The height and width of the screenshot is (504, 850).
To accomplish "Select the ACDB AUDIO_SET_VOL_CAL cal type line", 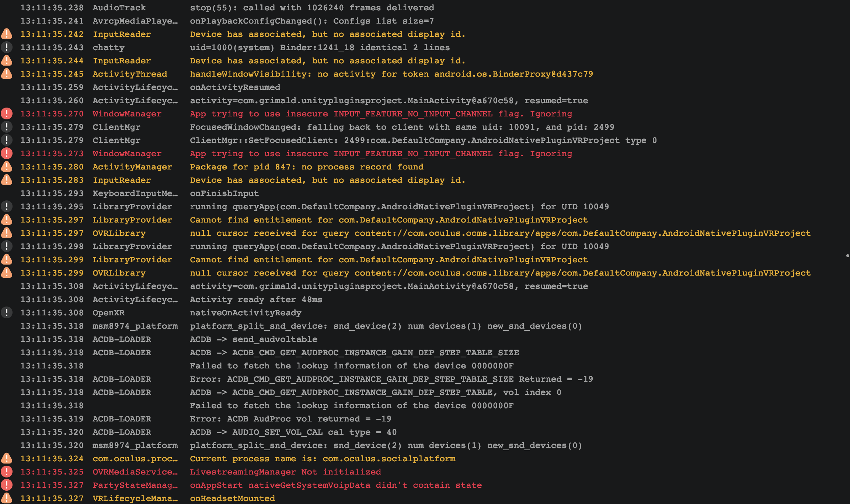I will pyautogui.click(x=425, y=432).
